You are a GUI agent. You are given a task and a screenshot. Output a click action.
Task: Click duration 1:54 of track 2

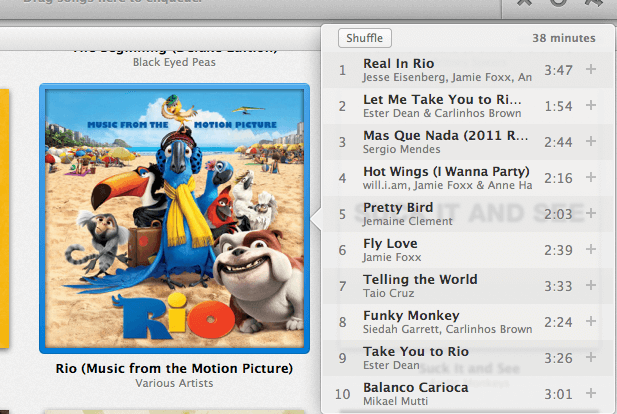[558, 106]
